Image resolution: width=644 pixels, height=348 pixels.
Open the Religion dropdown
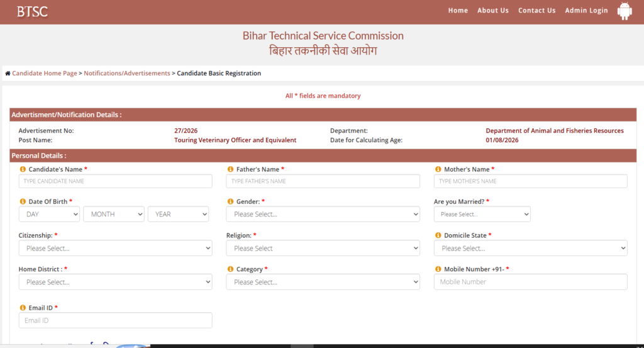(323, 248)
